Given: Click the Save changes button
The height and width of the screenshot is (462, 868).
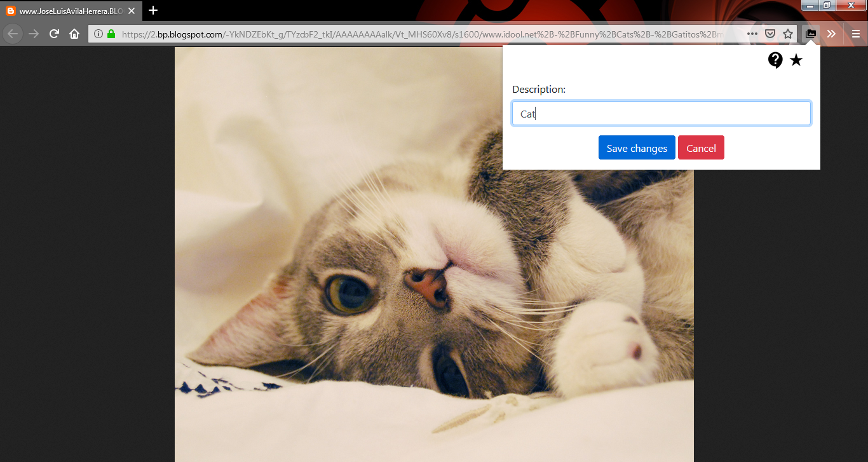Looking at the screenshot, I should tap(637, 148).
